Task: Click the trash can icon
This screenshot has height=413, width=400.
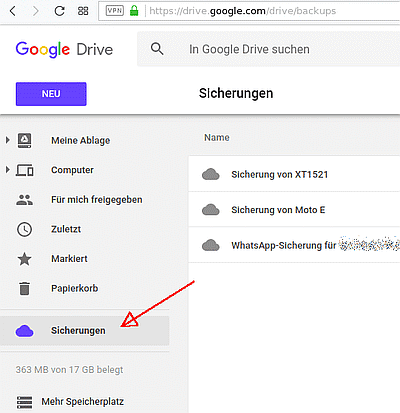Action: click(25, 289)
